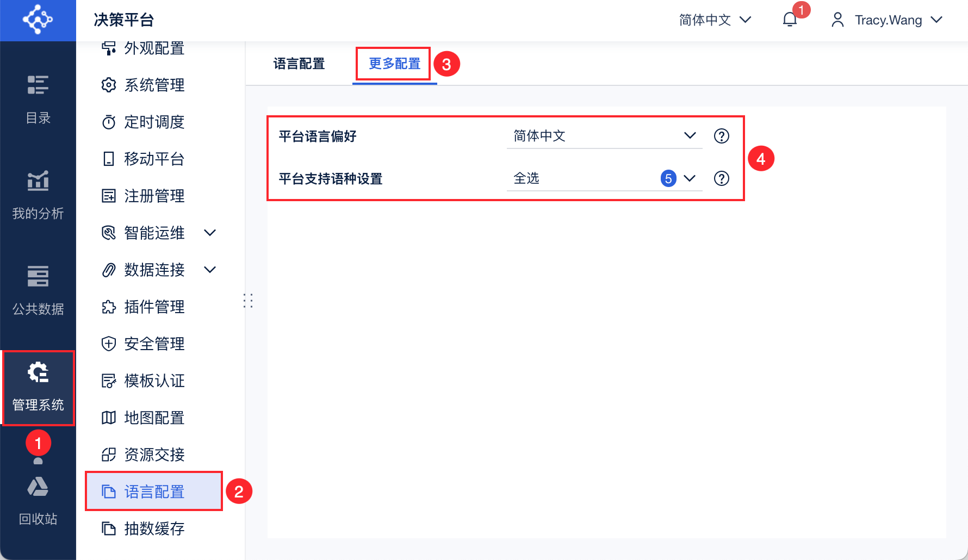
Task: Open the 平台语言偏好 dropdown
Action: [x=604, y=136]
